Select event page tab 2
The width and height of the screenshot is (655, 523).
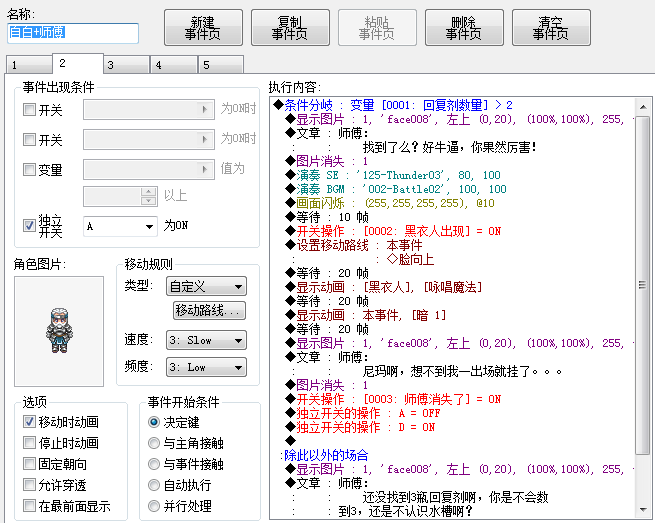coord(78,63)
